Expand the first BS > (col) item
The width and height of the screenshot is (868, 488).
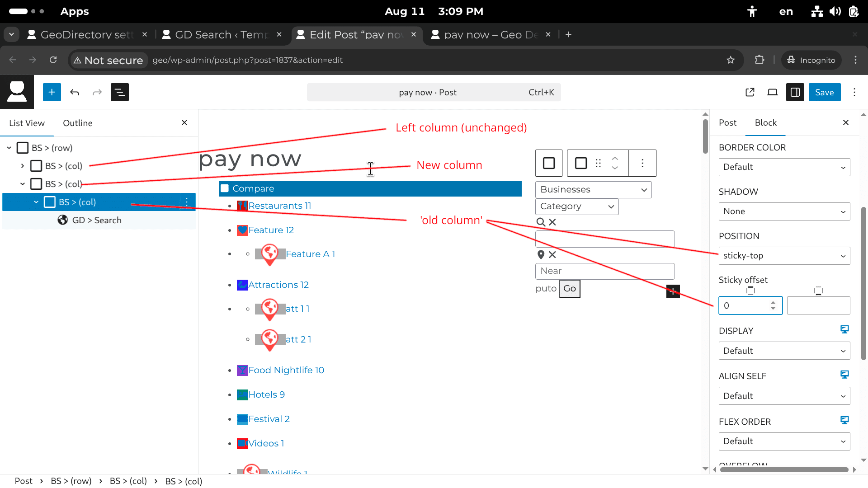tap(23, 166)
